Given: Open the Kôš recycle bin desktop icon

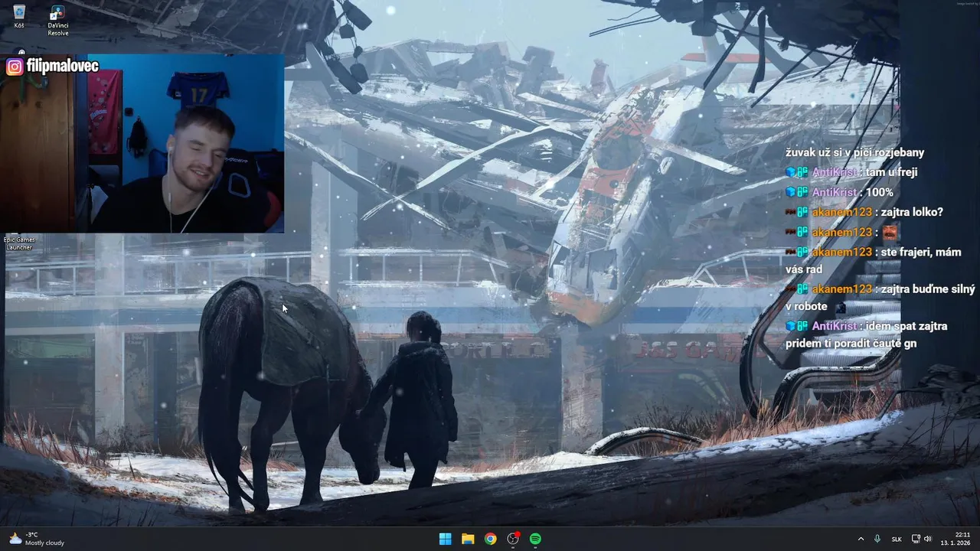Looking at the screenshot, I should (x=19, y=17).
